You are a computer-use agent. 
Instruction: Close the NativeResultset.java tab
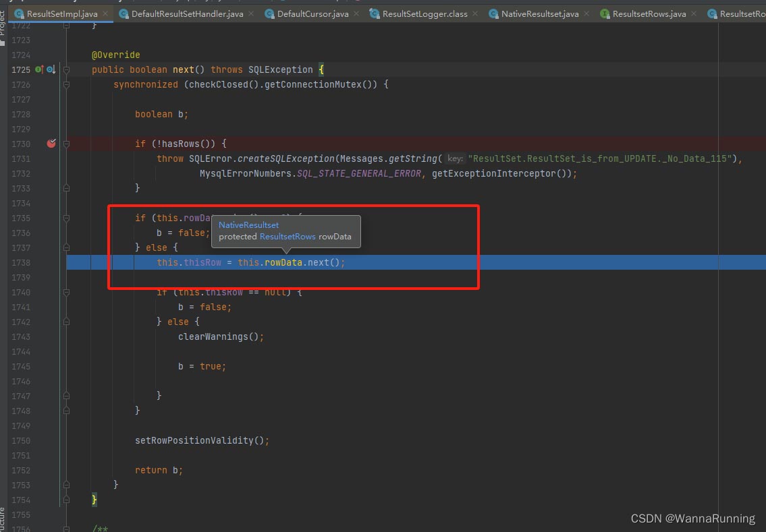(586, 13)
